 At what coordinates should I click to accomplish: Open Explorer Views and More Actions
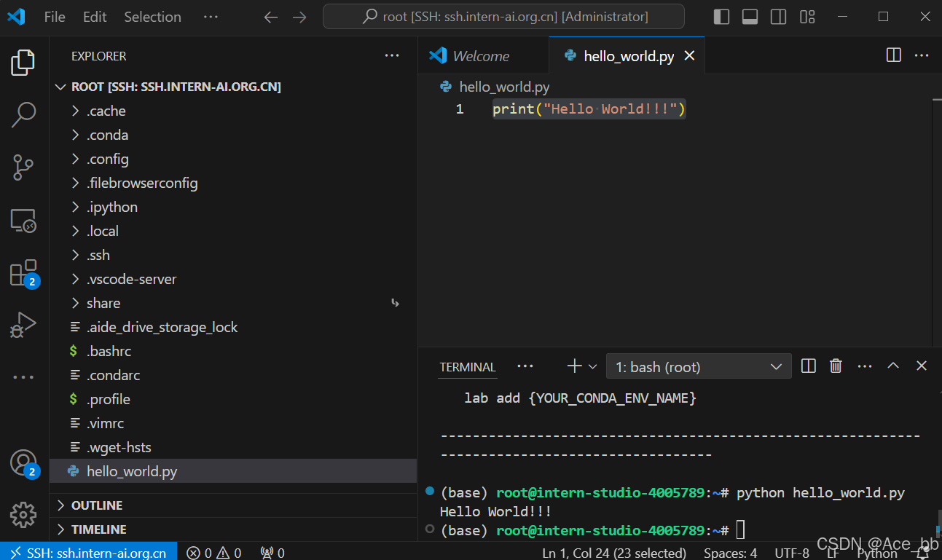tap(392, 56)
